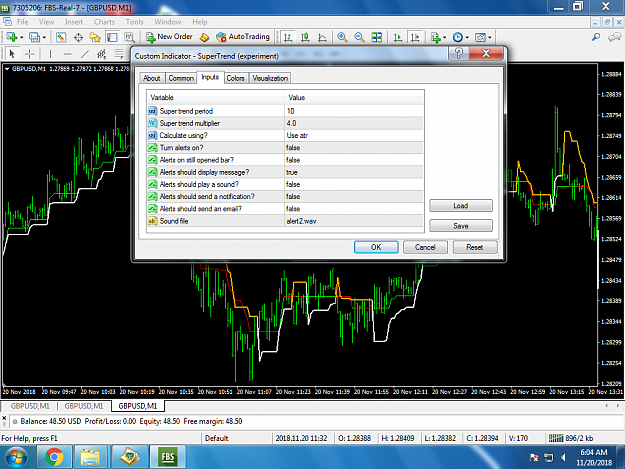Toggle 'Alerts should display message?' true value
Screen dimensions: 625x469
(x=354, y=172)
